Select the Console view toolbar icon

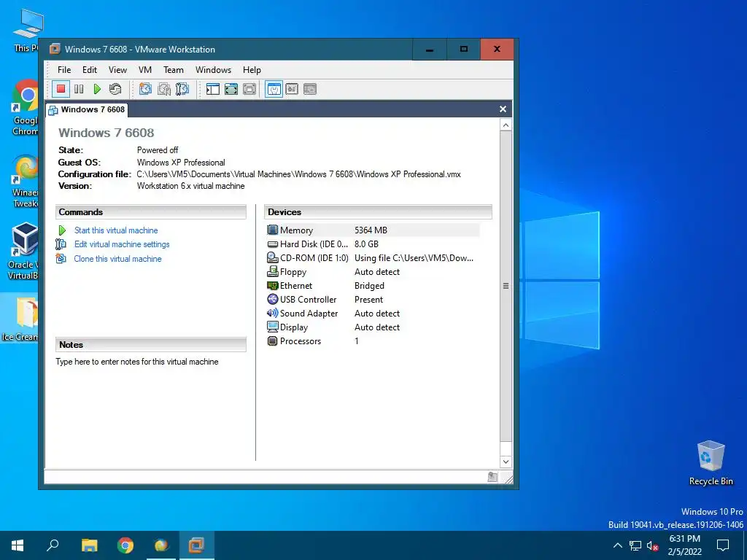[x=310, y=89]
